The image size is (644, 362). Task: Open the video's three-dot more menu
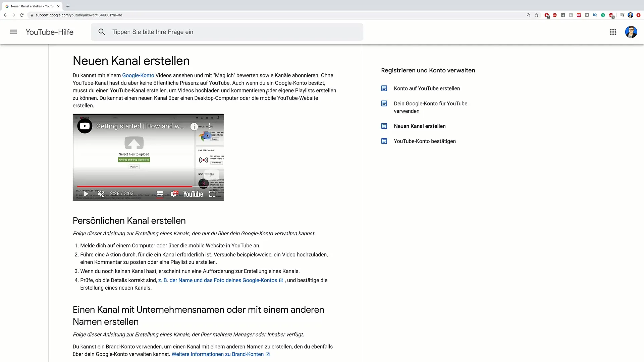point(210,126)
